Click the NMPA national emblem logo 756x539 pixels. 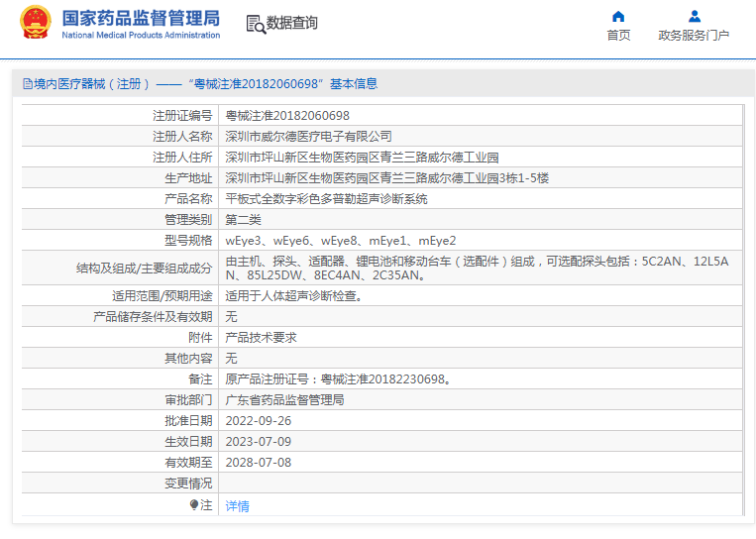click(x=36, y=24)
